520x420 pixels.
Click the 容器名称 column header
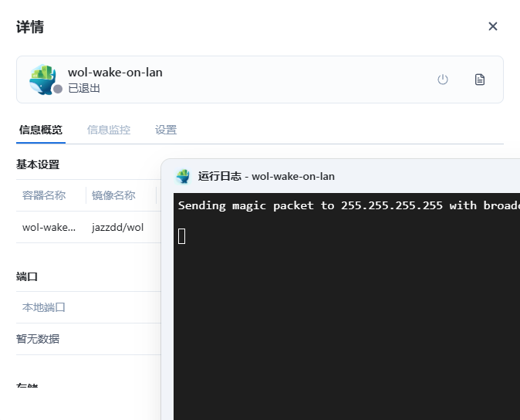click(x=44, y=195)
